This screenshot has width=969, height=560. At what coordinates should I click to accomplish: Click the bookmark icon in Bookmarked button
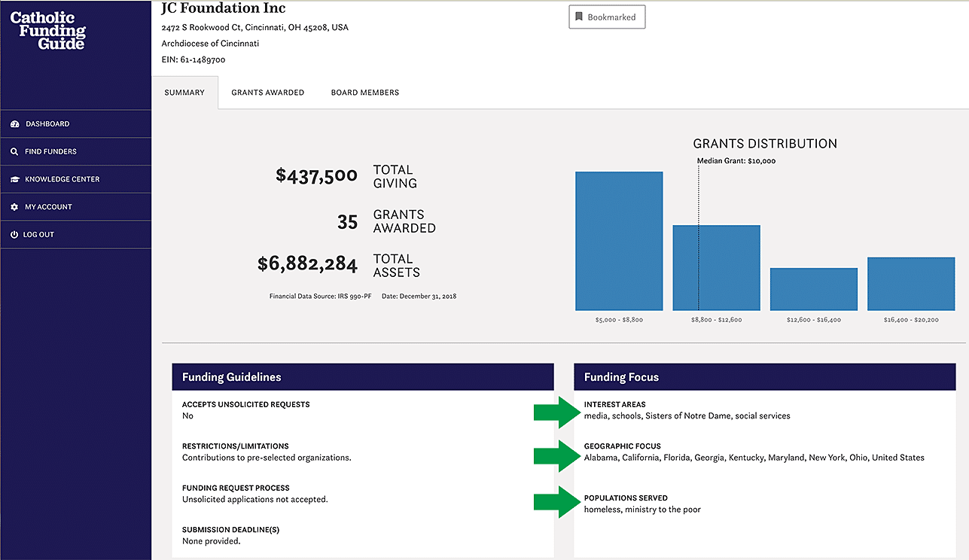pos(579,17)
